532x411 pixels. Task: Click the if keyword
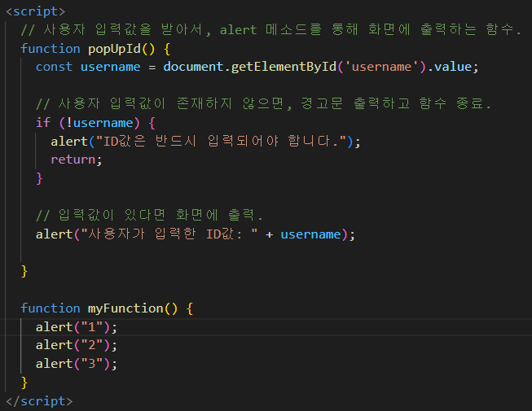click(42, 122)
